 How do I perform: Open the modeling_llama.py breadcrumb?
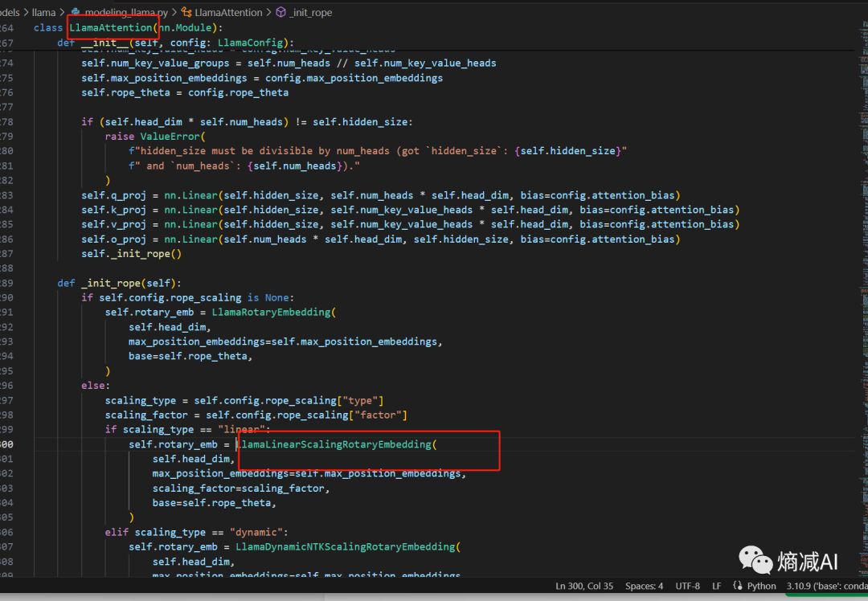click(126, 12)
